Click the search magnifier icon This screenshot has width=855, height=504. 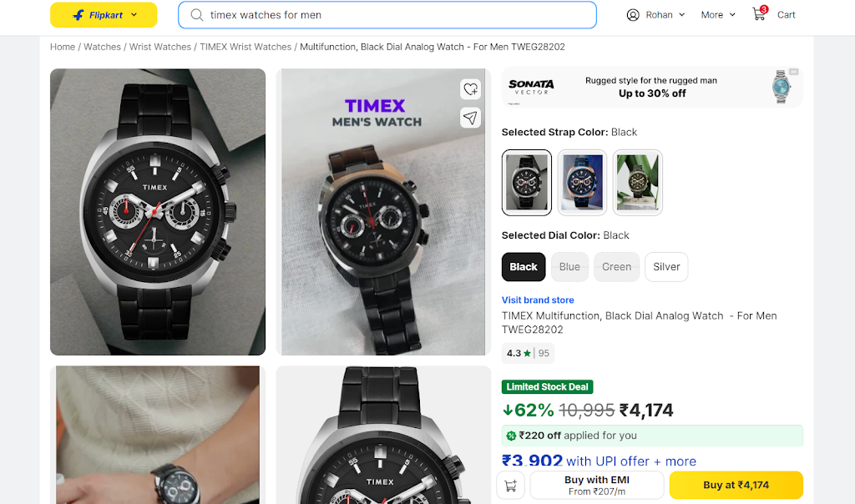(x=197, y=15)
